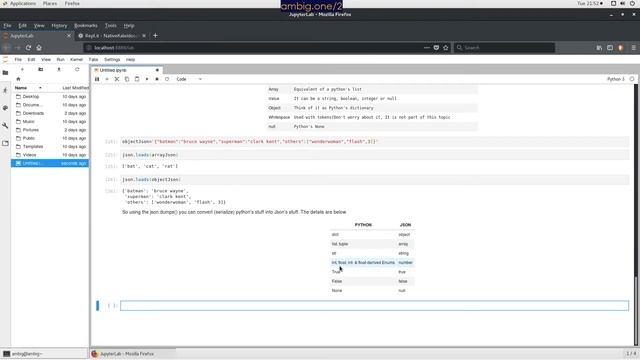Open the Templates folder
Image resolution: width=640 pixels, height=360 pixels.
click(50, 147)
